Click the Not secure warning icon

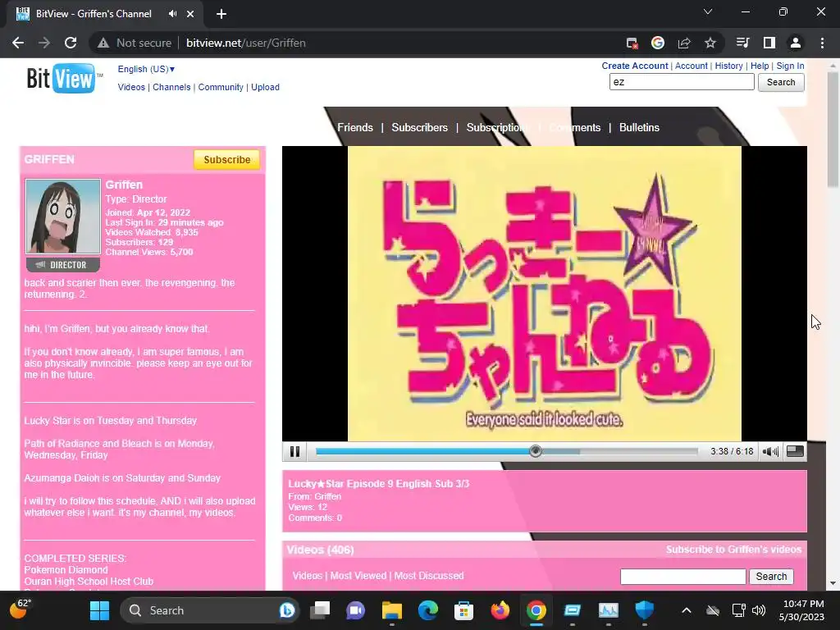103,43
